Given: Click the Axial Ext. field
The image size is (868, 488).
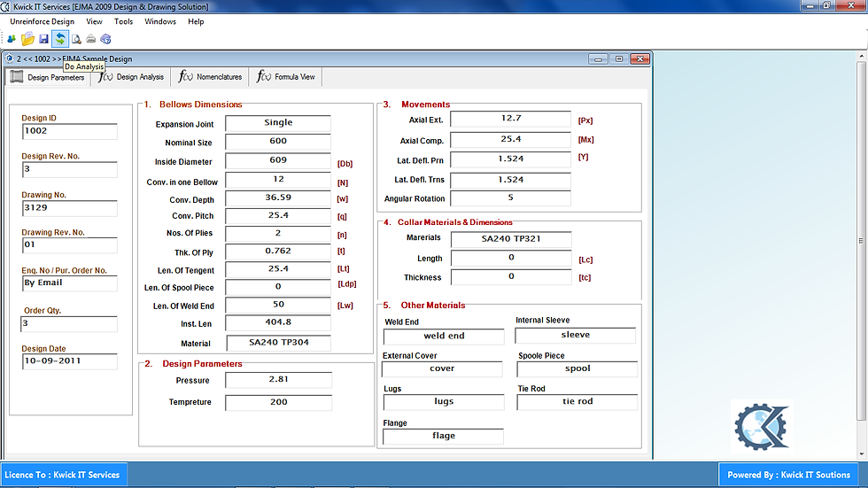Looking at the screenshot, I should pyautogui.click(x=510, y=119).
